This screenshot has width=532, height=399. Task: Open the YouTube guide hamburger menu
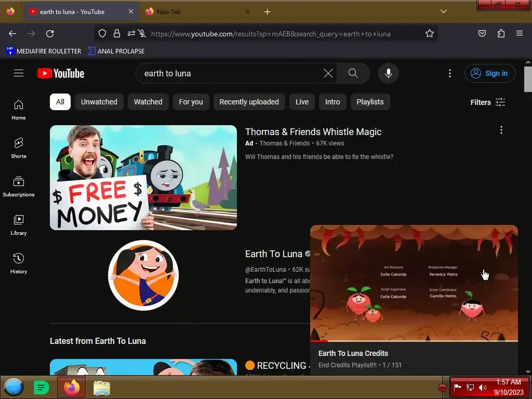19,73
